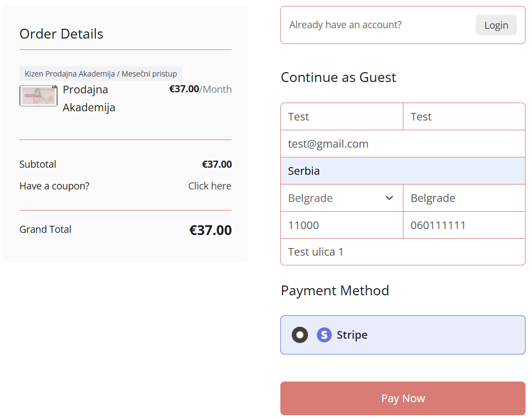The image size is (532, 419).
Task: Edit the 060111111 phone number field
Action: pyautogui.click(x=464, y=225)
